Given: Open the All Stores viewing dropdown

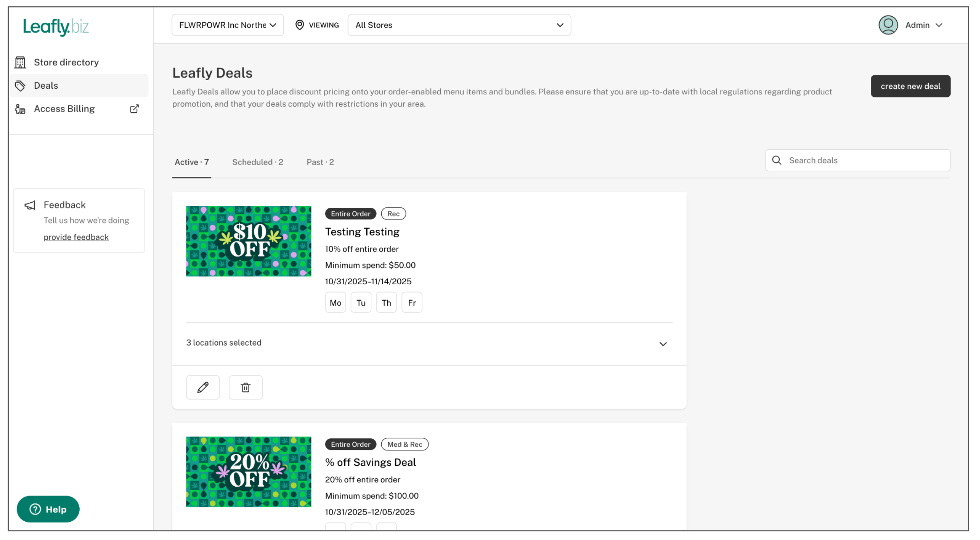Looking at the screenshot, I should click(459, 25).
